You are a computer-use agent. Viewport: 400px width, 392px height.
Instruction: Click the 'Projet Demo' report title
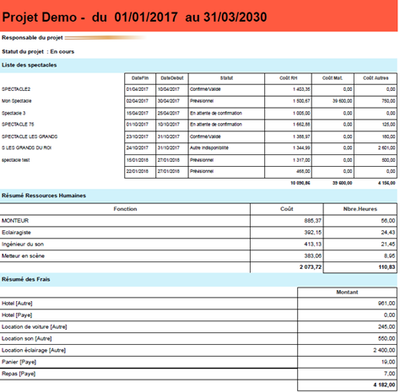click(134, 17)
